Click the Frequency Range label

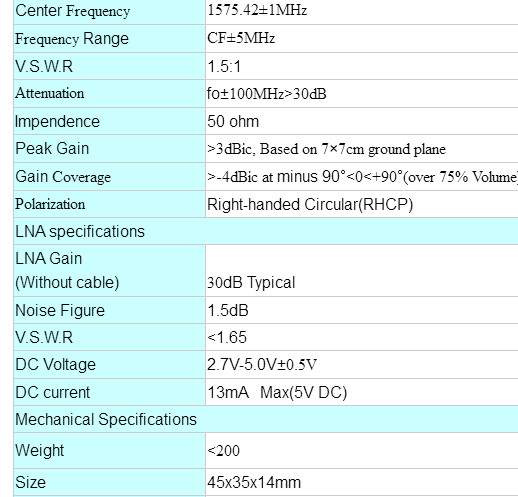[x=72, y=39]
